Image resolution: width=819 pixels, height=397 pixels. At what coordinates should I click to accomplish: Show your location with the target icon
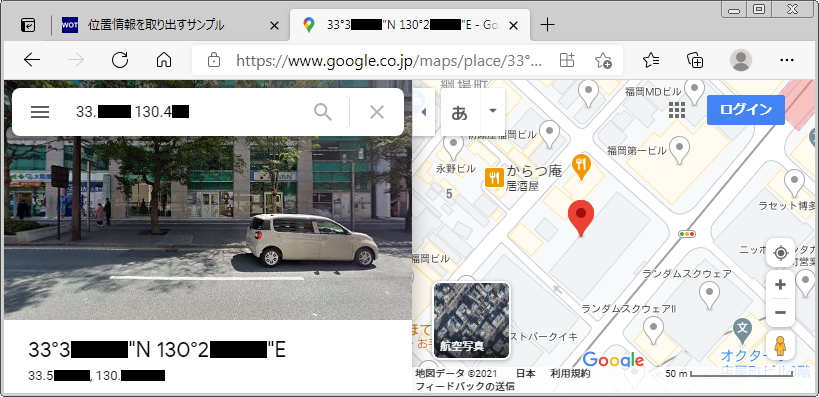[780, 253]
